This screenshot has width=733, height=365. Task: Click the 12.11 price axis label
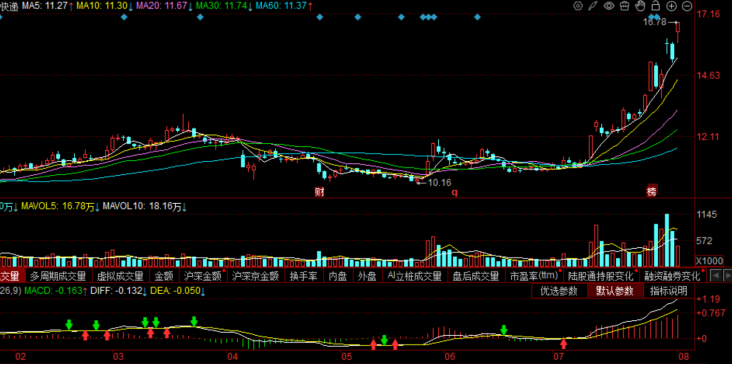pos(708,136)
